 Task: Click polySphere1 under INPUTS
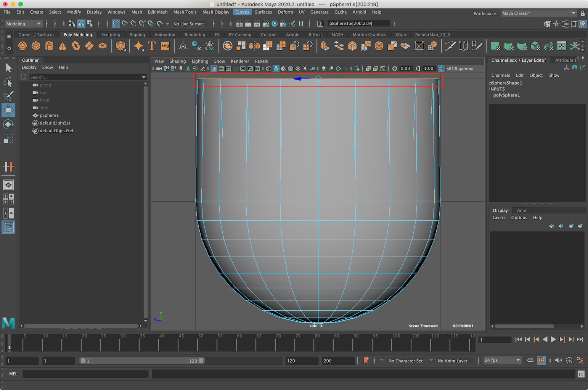pyautogui.click(x=506, y=95)
